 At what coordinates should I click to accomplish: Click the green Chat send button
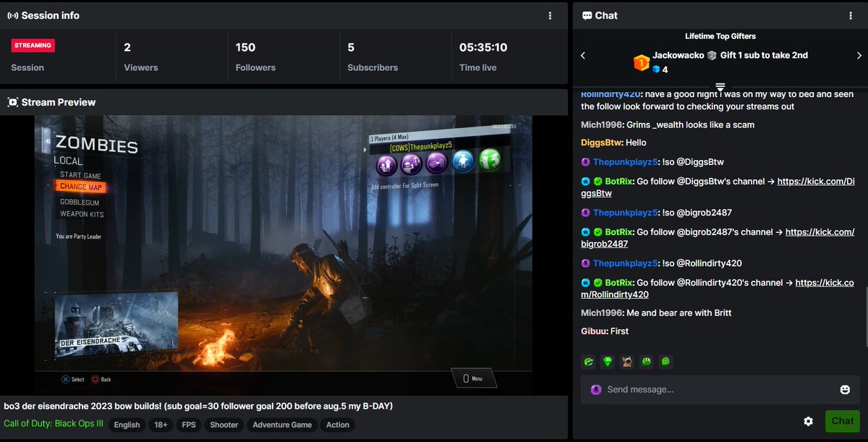point(842,421)
